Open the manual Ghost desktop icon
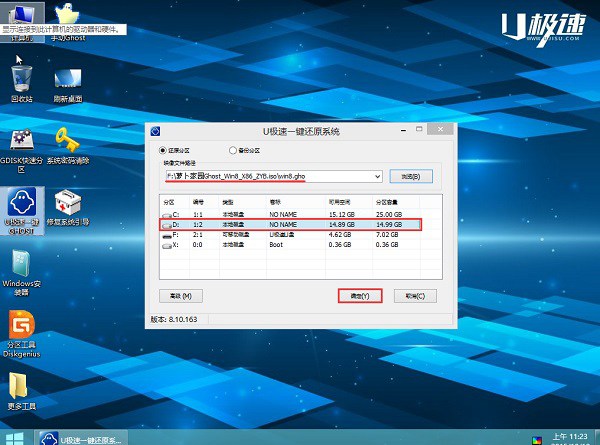 tap(68, 21)
